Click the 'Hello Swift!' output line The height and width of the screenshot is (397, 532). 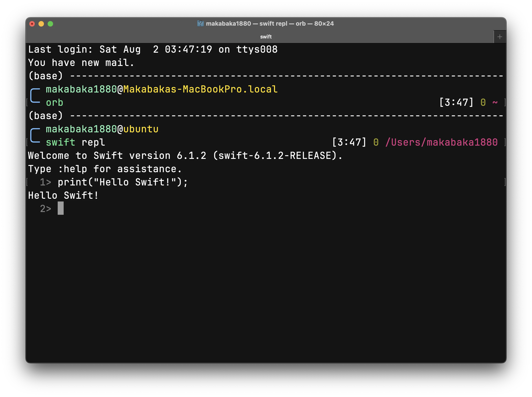click(x=63, y=195)
